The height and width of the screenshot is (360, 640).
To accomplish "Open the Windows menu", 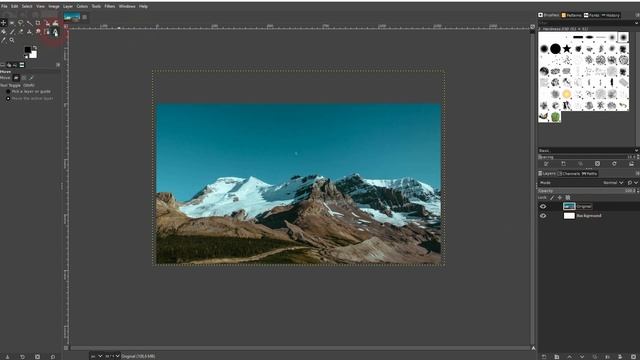I will (127, 6).
